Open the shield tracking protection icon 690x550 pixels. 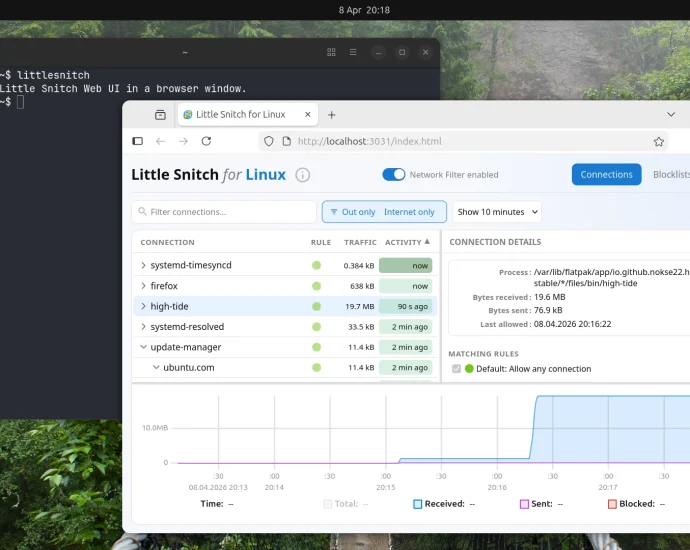coord(269,141)
